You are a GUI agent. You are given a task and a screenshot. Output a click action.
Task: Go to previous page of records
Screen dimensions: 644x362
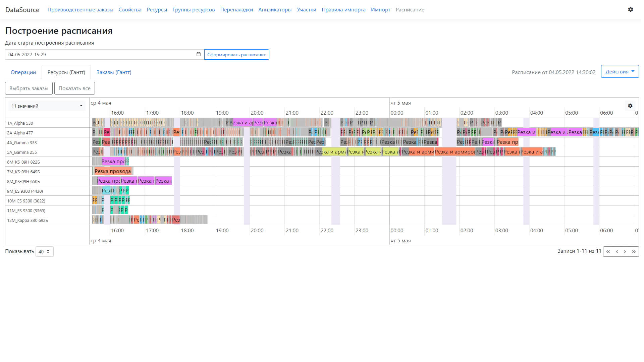617,251
